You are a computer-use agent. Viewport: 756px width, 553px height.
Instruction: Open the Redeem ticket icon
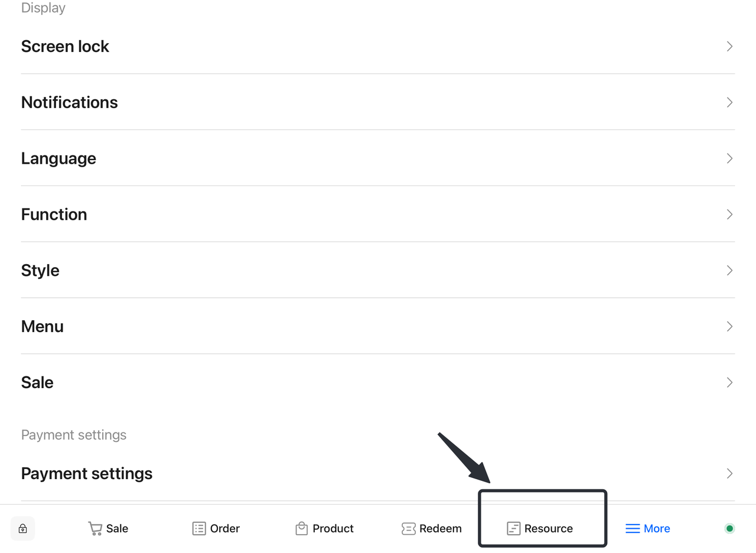409,529
